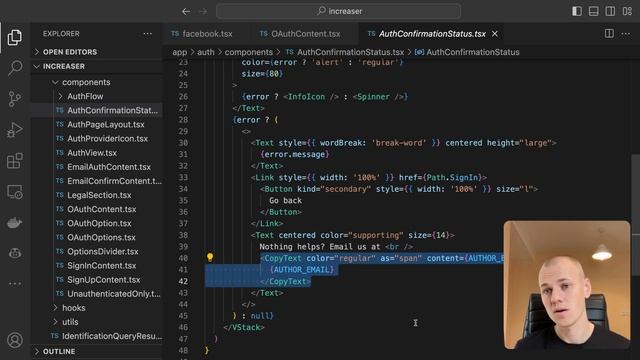Open AuthPageLayout.tsx in explorer
The width and height of the screenshot is (640, 360).
click(97, 124)
